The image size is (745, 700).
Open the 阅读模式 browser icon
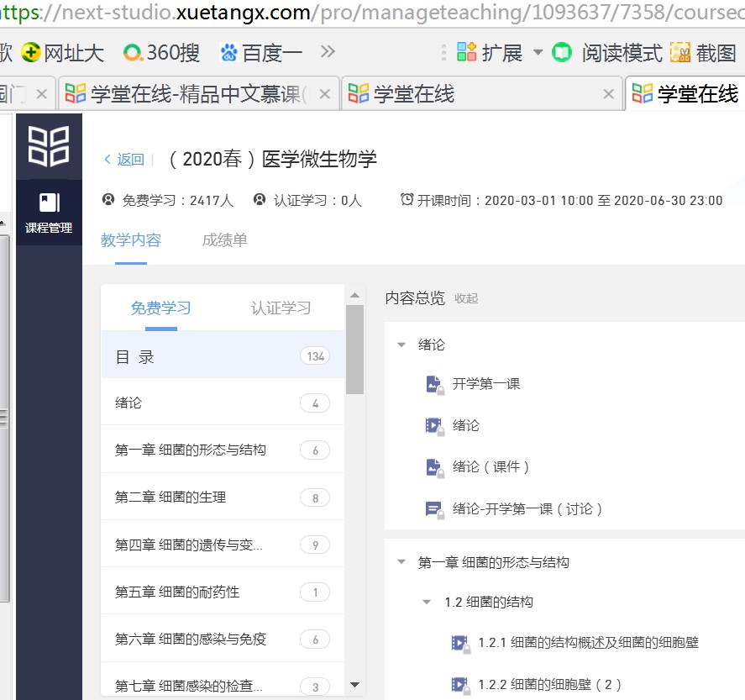562,53
